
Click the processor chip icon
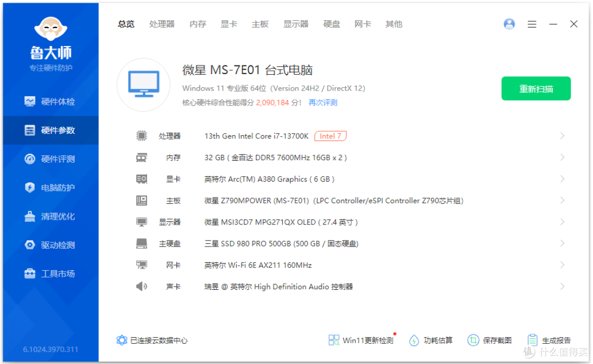click(x=142, y=136)
